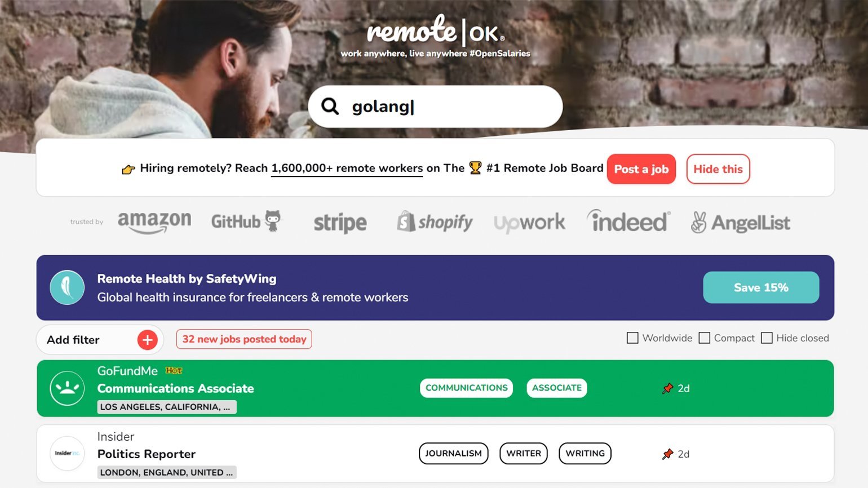
Task: Click the magnifying glass search icon
Action: click(x=330, y=106)
